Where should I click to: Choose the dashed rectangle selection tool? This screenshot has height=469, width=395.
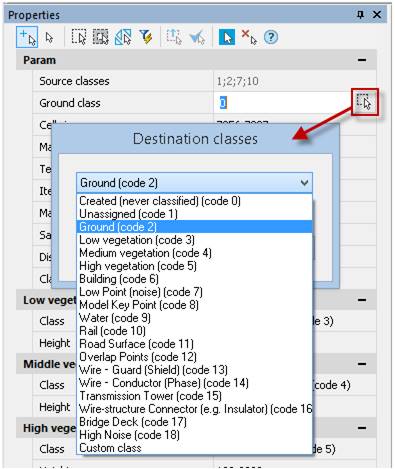79,37
